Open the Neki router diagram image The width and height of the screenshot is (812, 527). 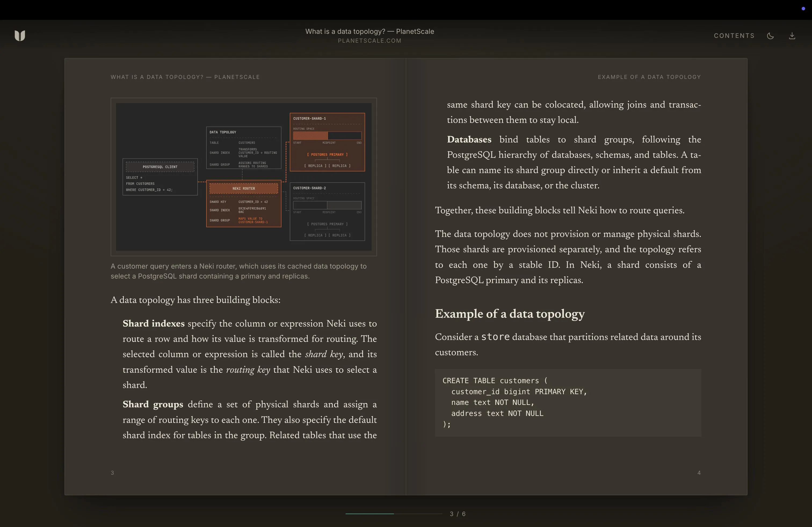pyautogui.click(x=244, y=177)
